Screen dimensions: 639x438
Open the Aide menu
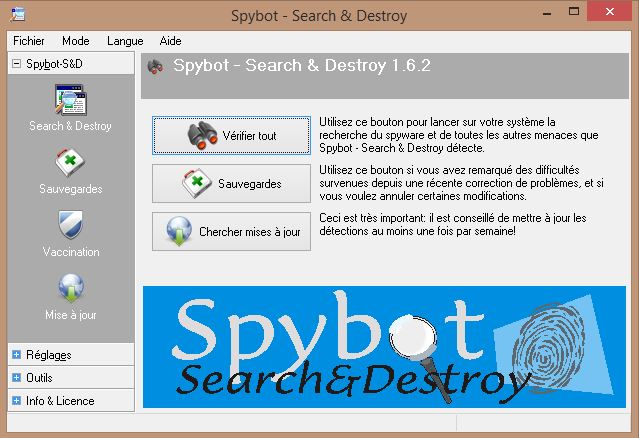[170, 41]
